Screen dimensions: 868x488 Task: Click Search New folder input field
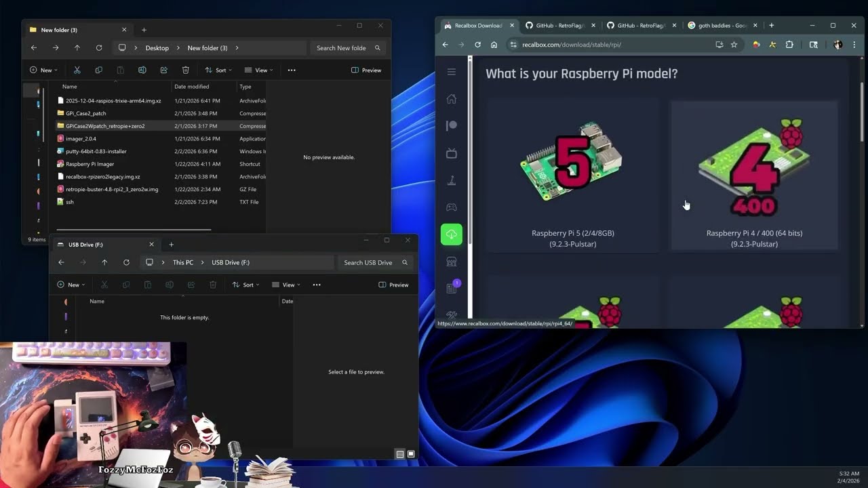[x=349, y=48]
